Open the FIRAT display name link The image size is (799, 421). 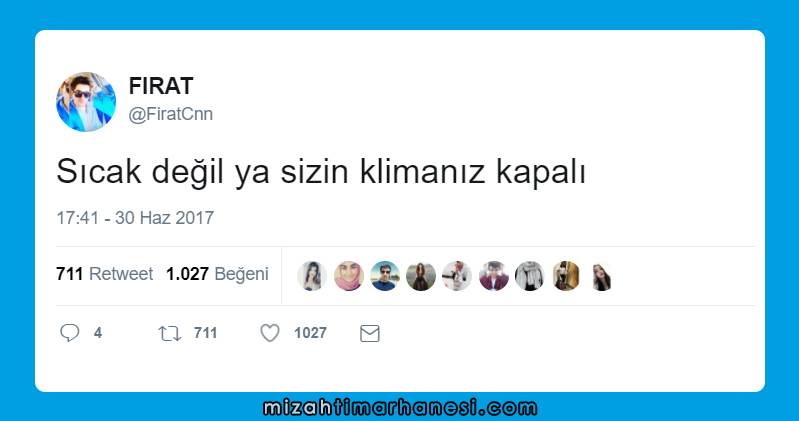(161, 86)
